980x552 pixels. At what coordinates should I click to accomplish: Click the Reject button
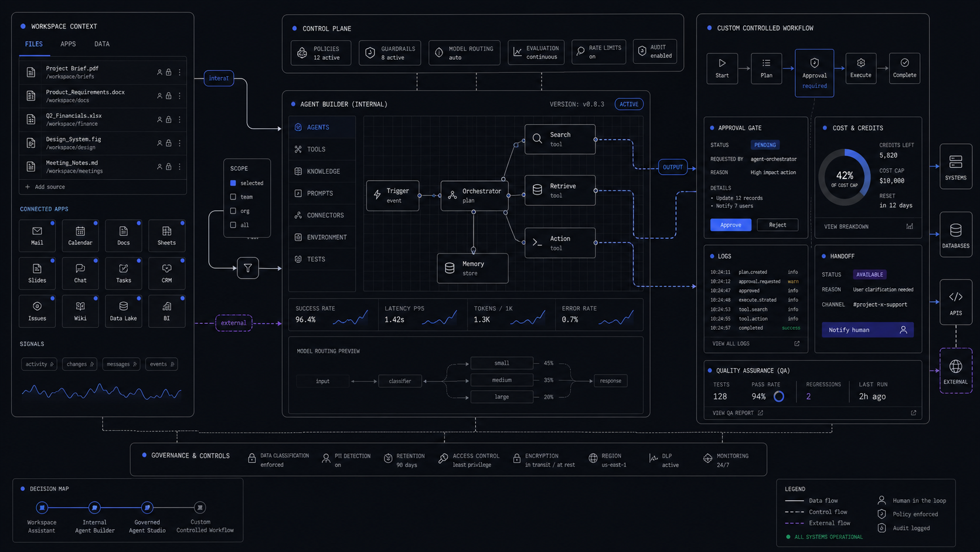777,225
